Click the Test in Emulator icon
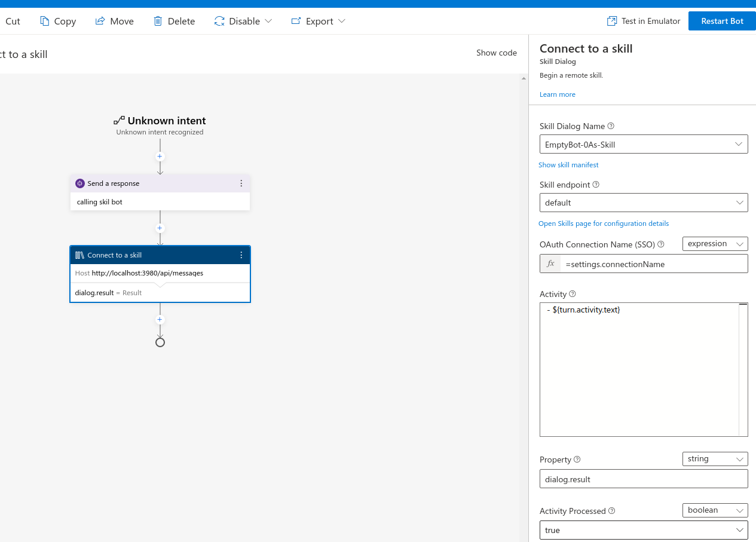Image resolution: width=756 pixels, height=542 pixels. (612, 21)
